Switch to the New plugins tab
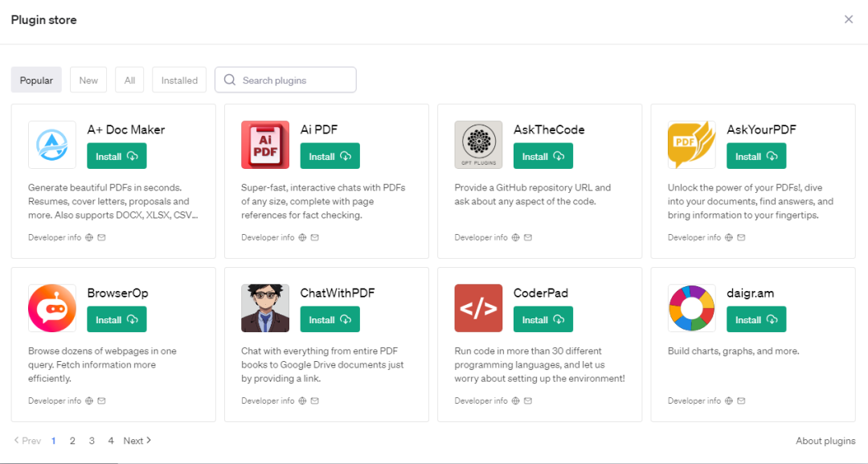Image resolution: width=868 pixels, height=464 pixels. [x=88, y=80]
